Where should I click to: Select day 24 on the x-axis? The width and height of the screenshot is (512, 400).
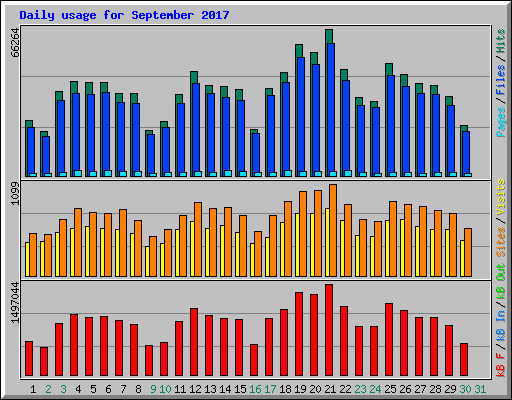click(375, 389)
